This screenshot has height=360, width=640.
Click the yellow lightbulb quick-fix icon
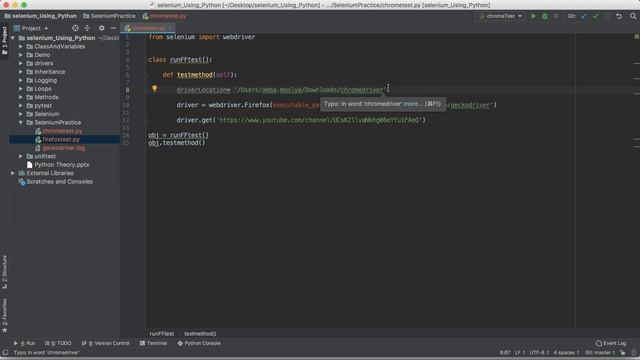coord(154,88)
